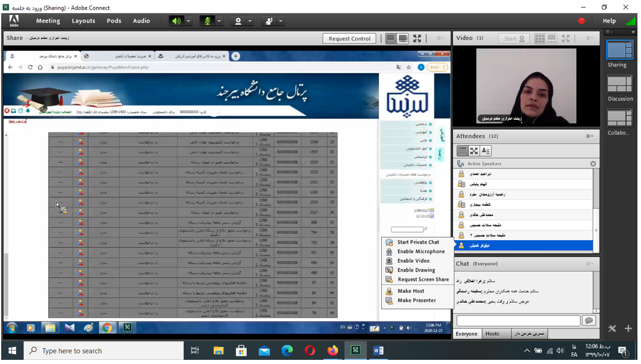Switch to the Everyone chat tab
Image resolution: width=641 pixels, height=364 pixels.
[x=467, y=334]
